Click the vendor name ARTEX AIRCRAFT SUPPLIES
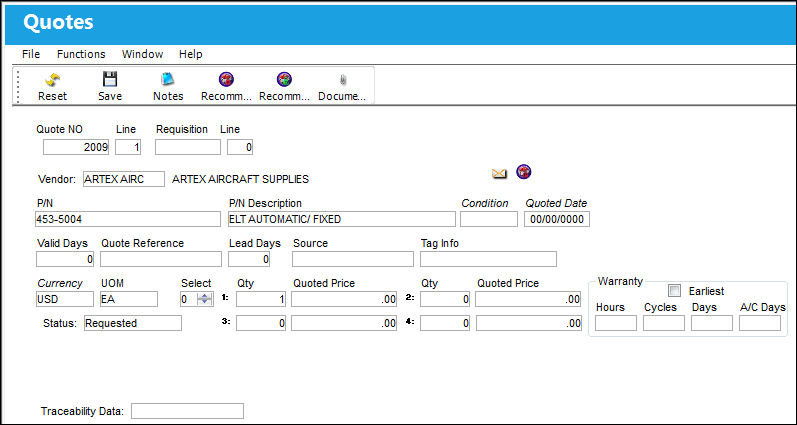The image size is (797, 425). [240, 179]
